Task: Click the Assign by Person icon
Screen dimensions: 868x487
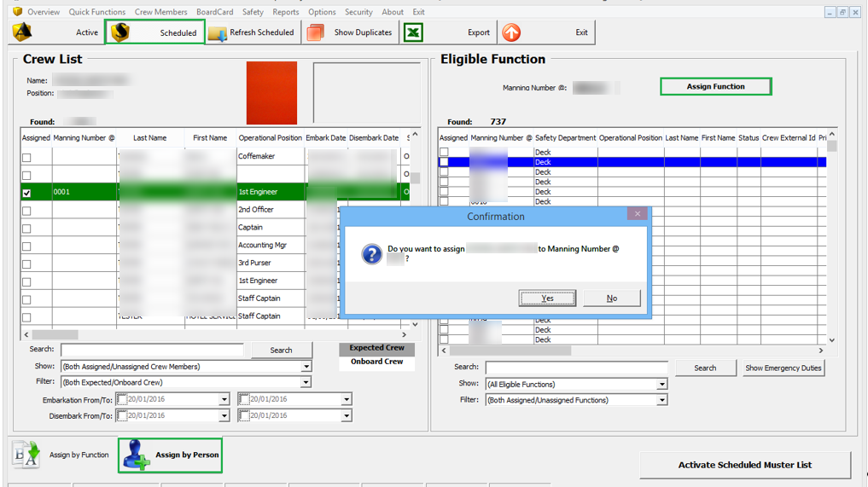Action: pos(137,455)
